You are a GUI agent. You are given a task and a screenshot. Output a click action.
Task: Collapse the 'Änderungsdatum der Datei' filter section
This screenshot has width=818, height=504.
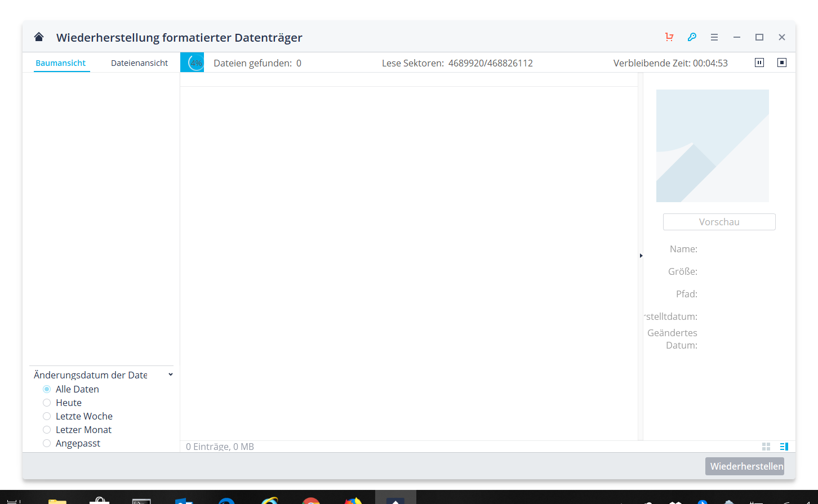[171, 374]
